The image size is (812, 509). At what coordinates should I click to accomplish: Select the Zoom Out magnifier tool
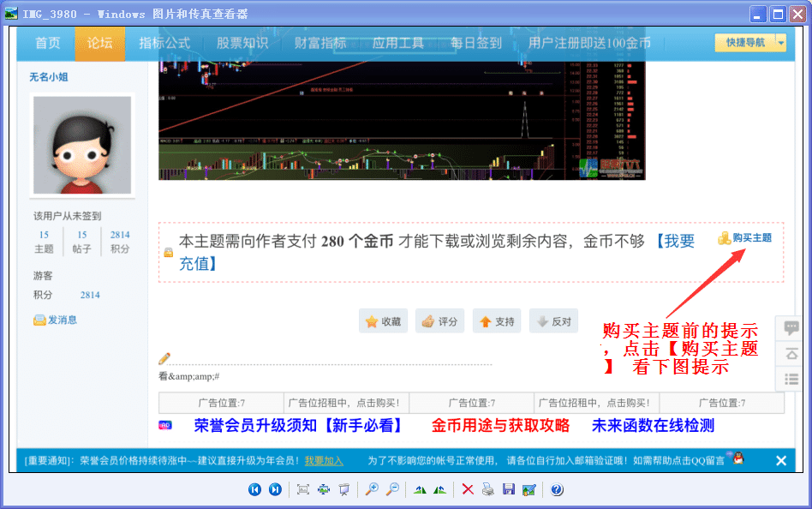(392, 489)
